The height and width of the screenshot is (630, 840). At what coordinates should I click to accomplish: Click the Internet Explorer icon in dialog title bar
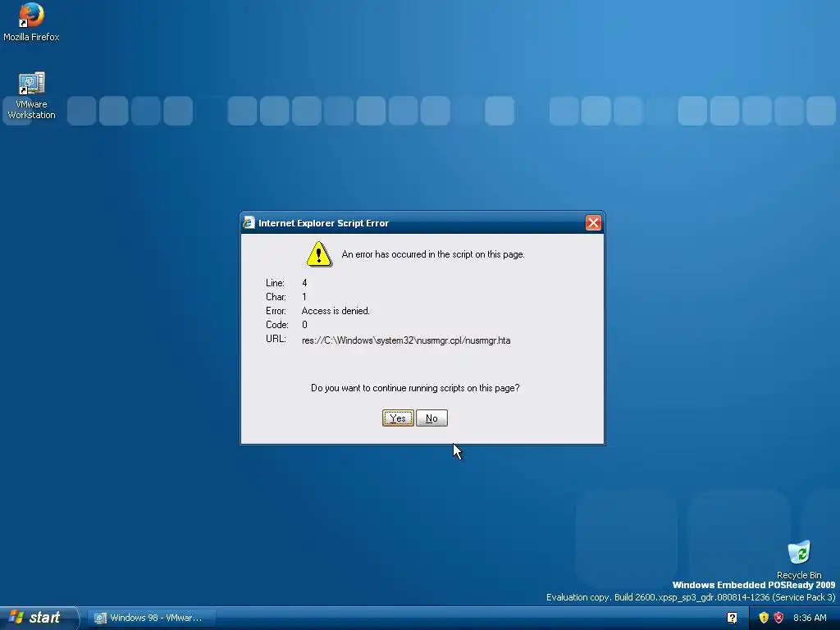pyautogui.click(x=249, y=223)
